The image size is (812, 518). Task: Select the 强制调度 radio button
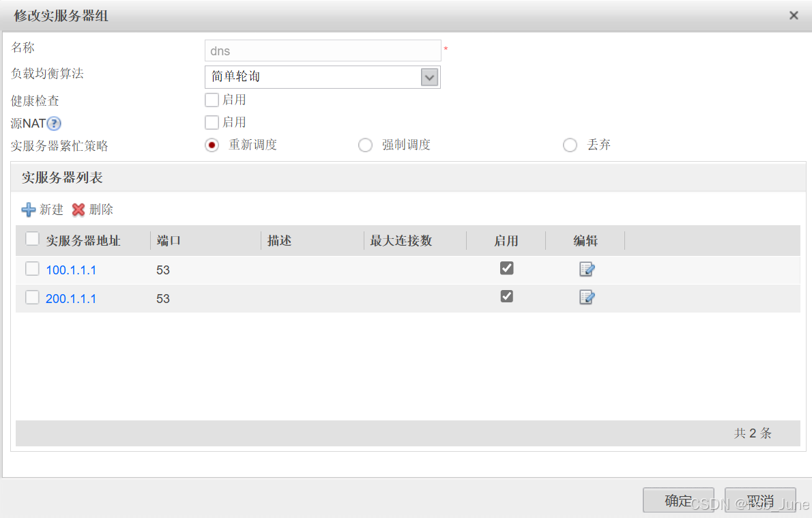pos(365,145)
